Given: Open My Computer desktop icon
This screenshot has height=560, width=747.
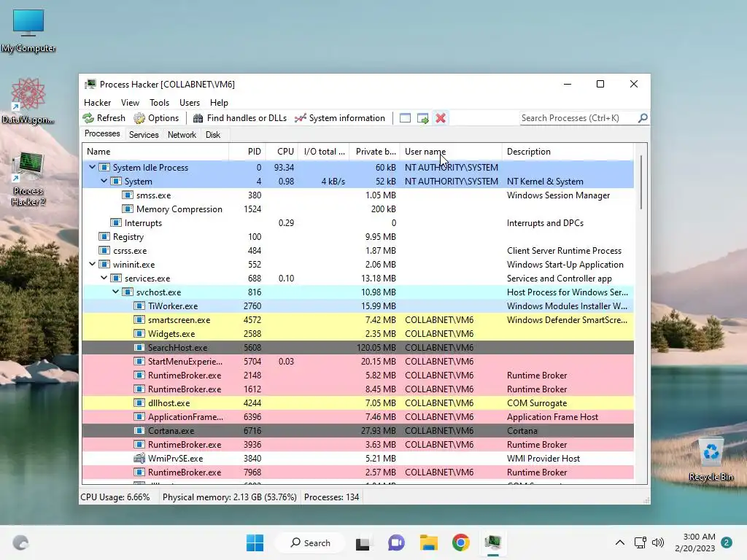Looking at the screenshot, I should click(x=28, y=31).
